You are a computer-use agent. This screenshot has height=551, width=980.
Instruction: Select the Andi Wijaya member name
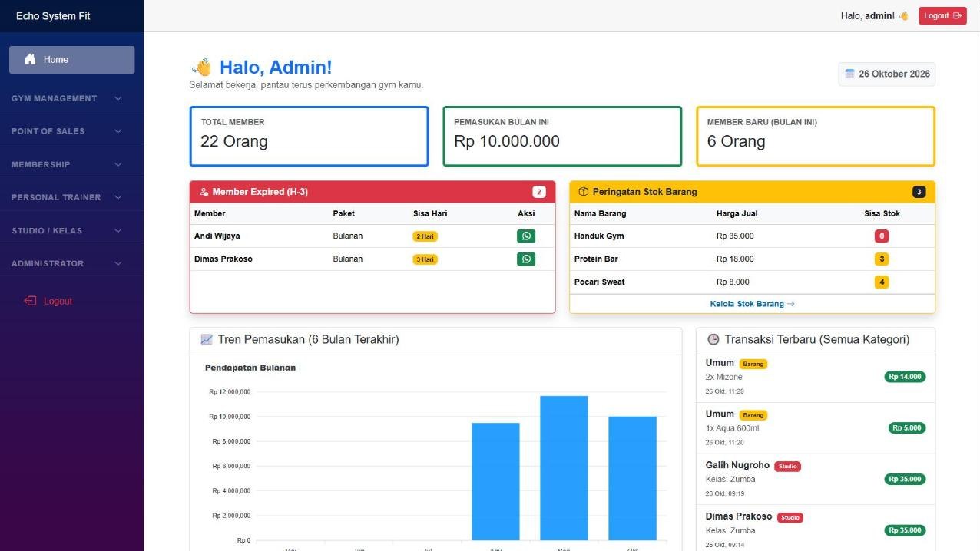217,236
